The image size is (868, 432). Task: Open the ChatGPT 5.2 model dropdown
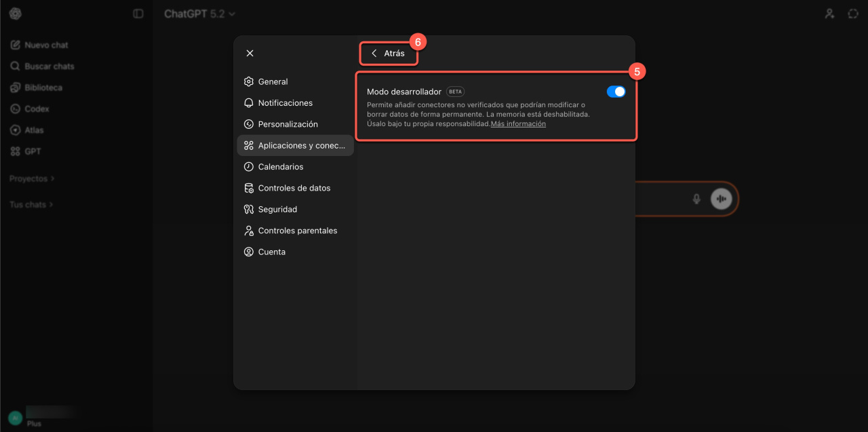pos(199,14)
